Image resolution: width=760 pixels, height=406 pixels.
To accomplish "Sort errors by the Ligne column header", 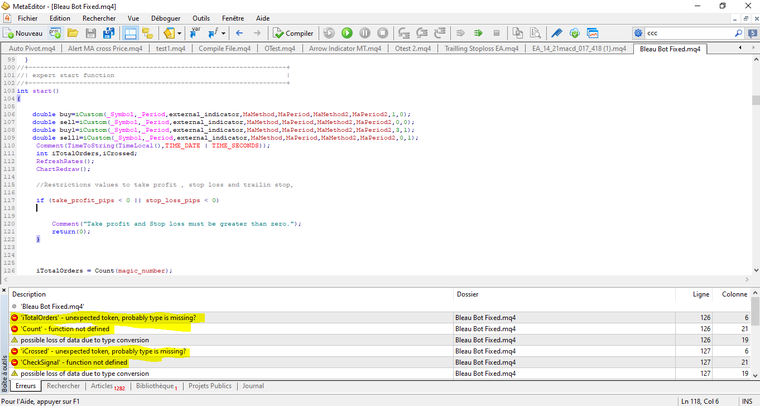I will click(x=700, y=294).
